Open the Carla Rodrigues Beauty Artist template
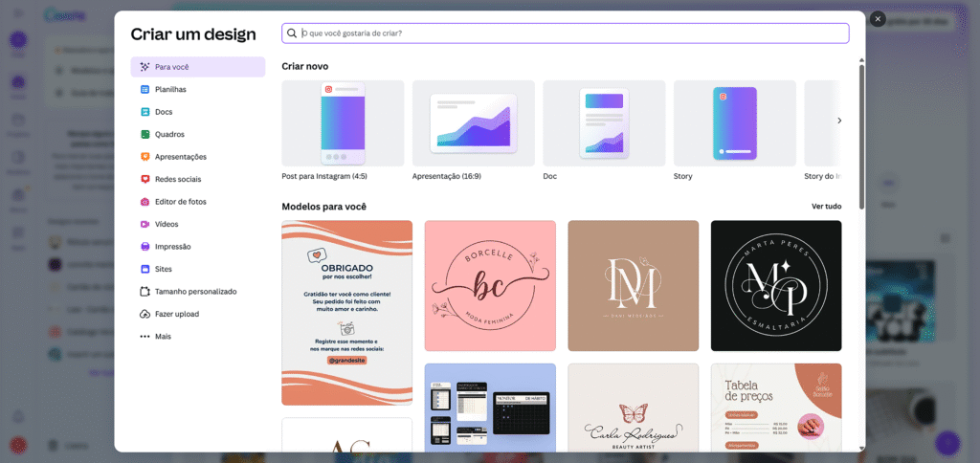Image resolution: width=980 pixels, height=463 pixels. click(x=634, y=408)
